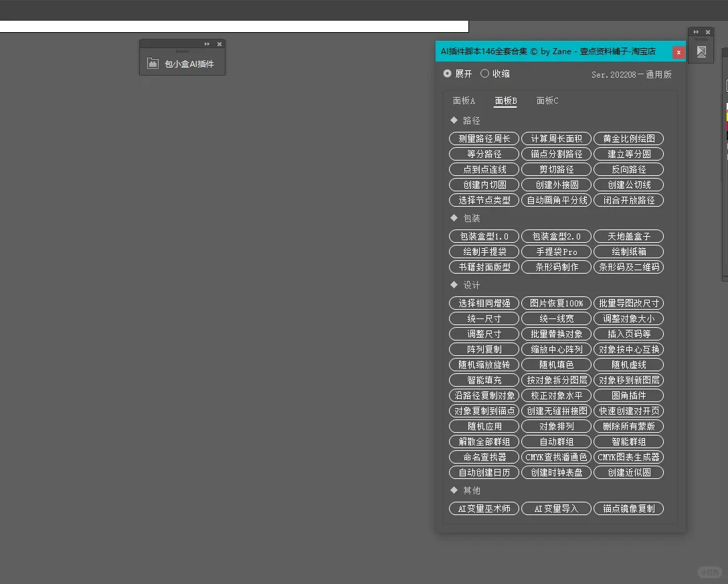Open the 条形码制作 tool
Screen dimensions: 728x584
tap(556, 266)
